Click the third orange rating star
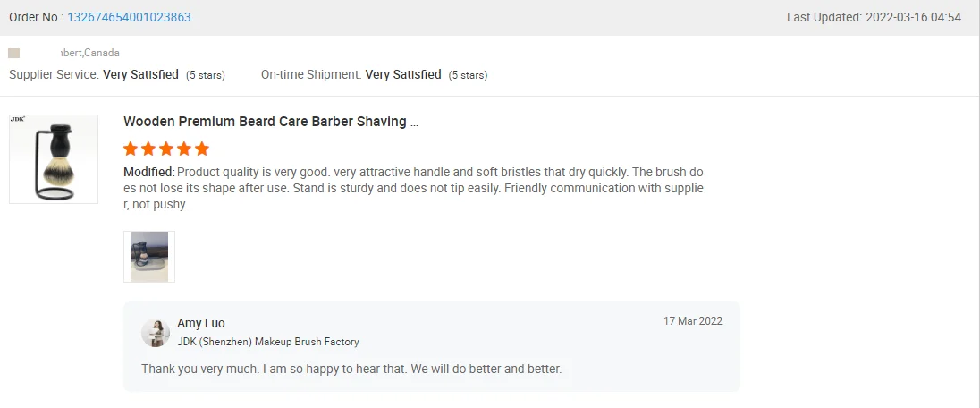Viewport: 980px width, 408px height. [x=166, y=149]
